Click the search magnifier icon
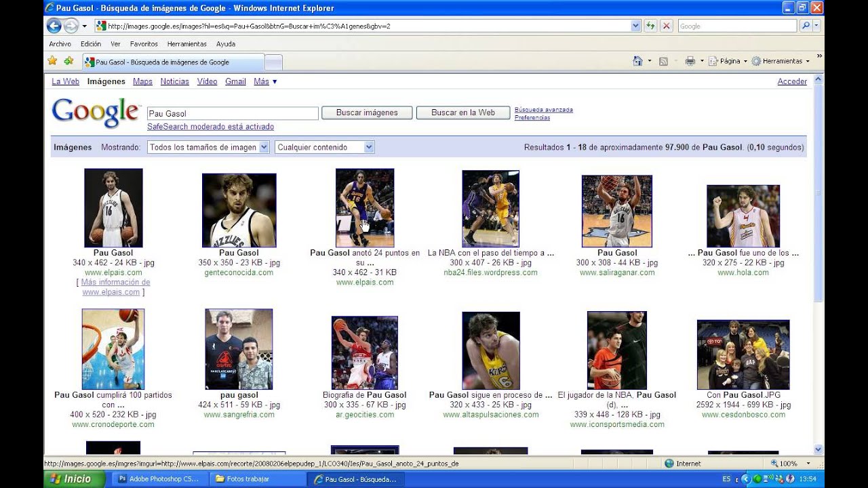Viewport: 868px width, 488px height. 806,26
